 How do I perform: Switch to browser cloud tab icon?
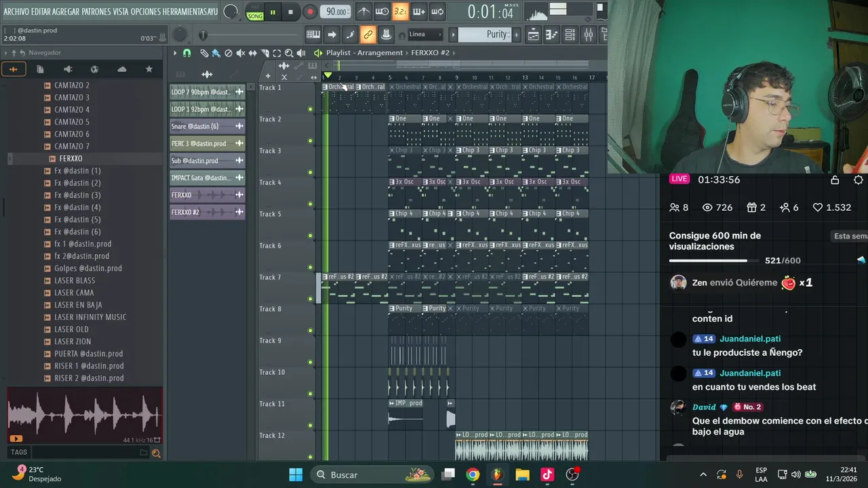(122, 69)
